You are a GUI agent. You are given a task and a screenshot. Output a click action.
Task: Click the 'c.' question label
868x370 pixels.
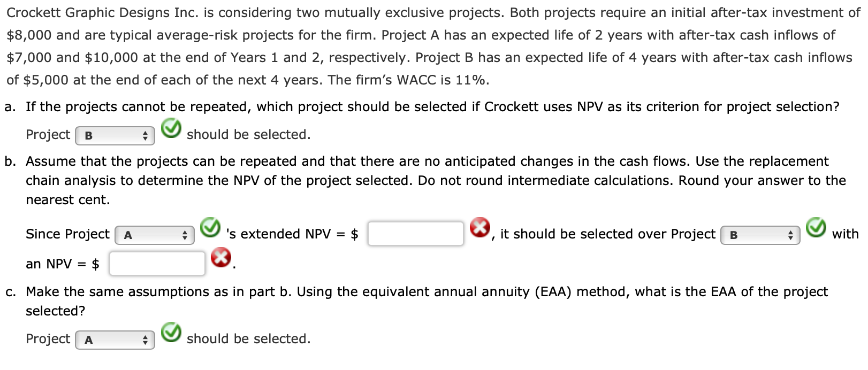(10, 292)
